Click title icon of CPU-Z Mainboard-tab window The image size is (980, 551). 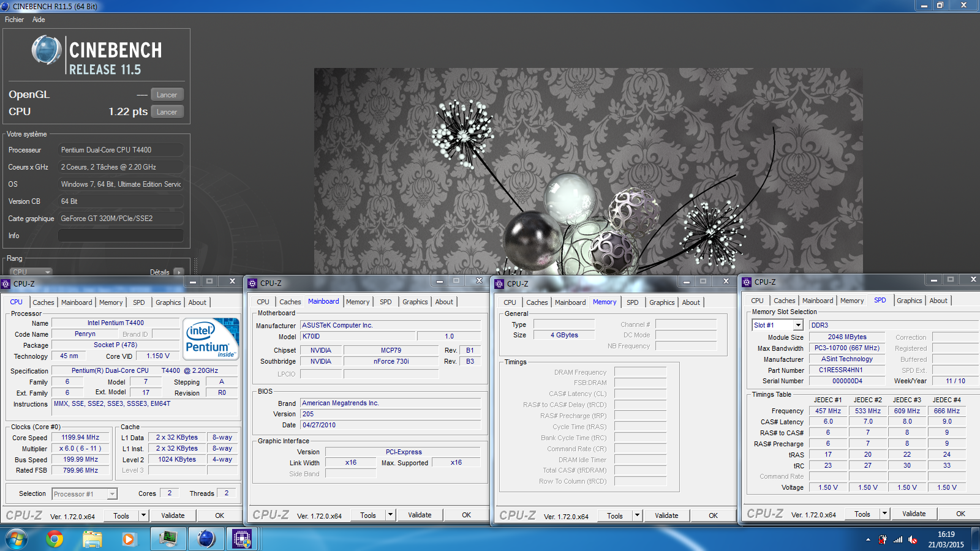252,283
